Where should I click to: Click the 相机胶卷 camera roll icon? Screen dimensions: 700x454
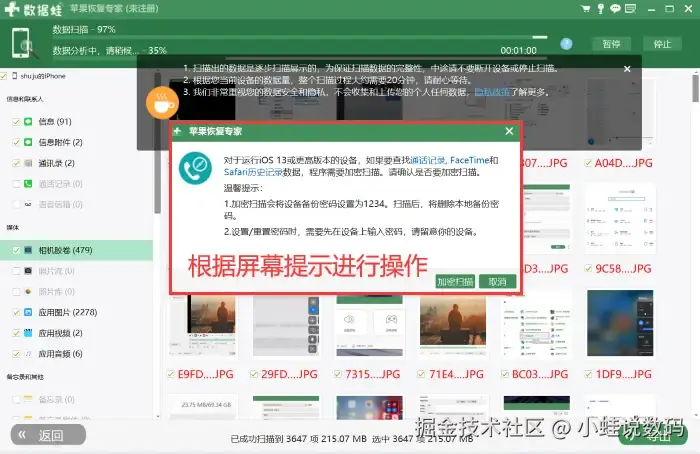28,250
